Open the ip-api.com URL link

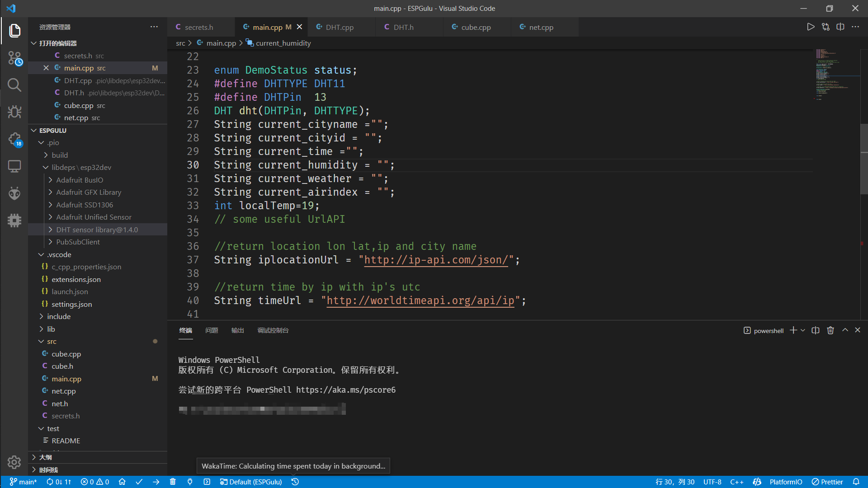[436, 260]
